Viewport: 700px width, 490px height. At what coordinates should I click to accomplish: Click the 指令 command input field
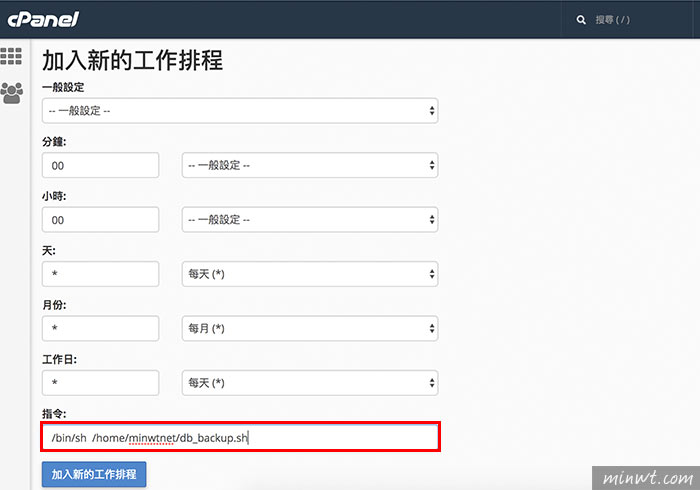pyautogui.click(x=240, y=437)
